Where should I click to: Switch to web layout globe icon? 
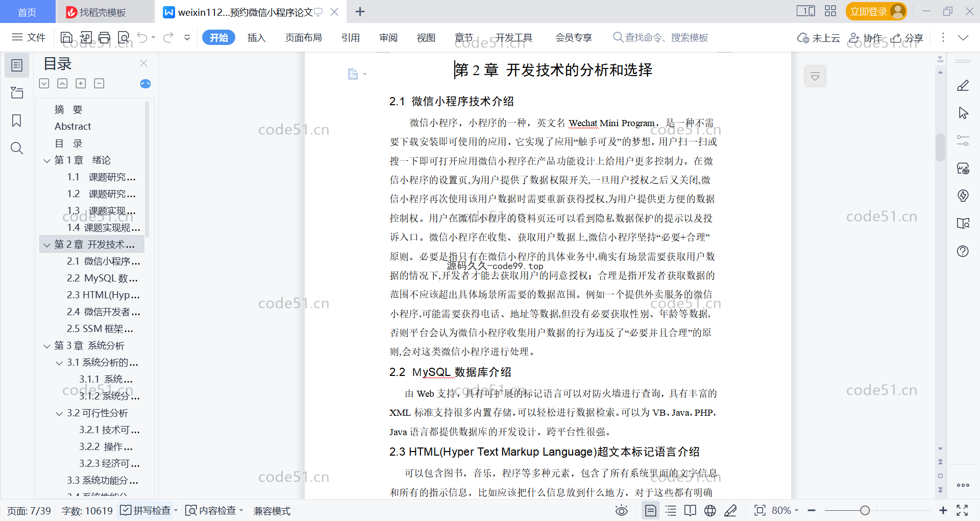(x=710, y=510)
